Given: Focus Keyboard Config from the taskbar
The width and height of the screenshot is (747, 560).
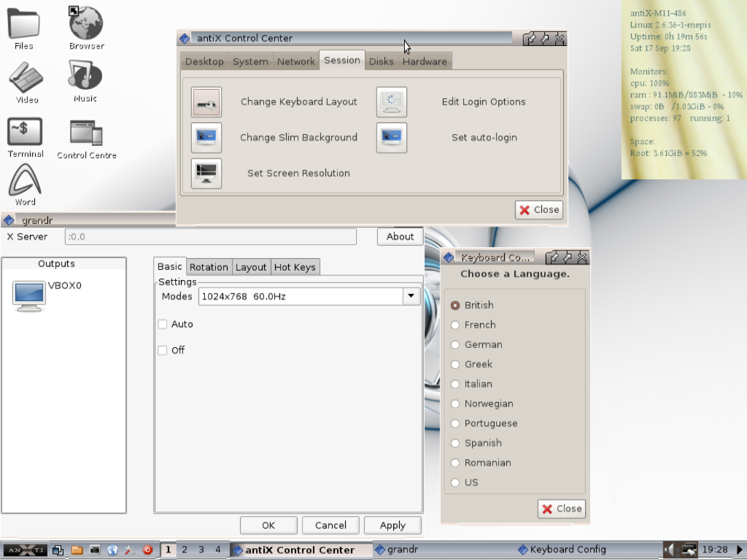Looking at the screenshot, I should [587, 550].
